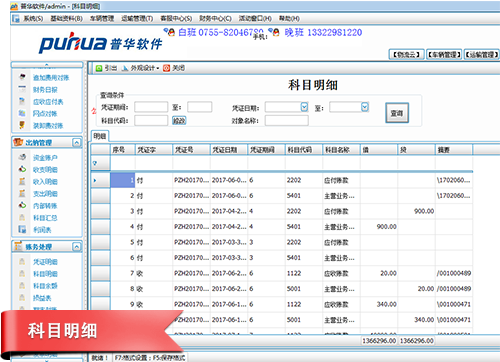Click the 凭证字 column header
This screenshot has height=362, width=500.
(154, 150)
